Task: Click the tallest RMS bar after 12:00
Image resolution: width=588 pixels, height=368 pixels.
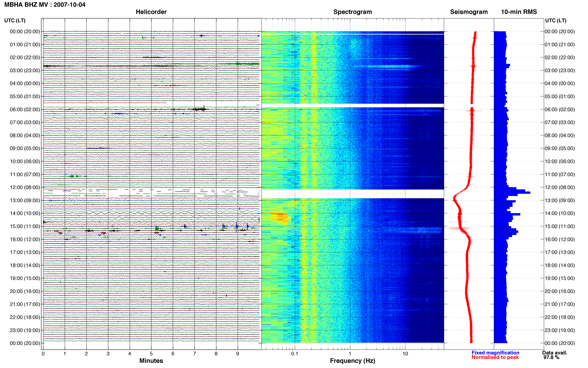Action: pos(512,193)
